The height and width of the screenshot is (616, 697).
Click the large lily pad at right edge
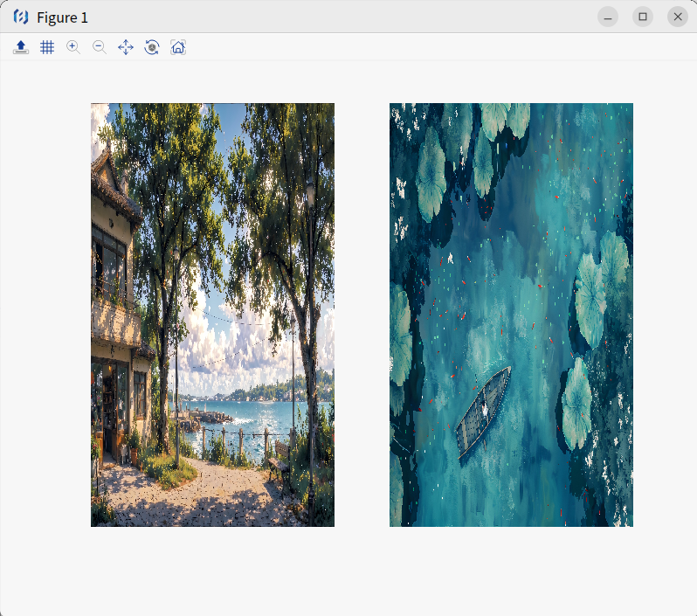pos(603,288)
